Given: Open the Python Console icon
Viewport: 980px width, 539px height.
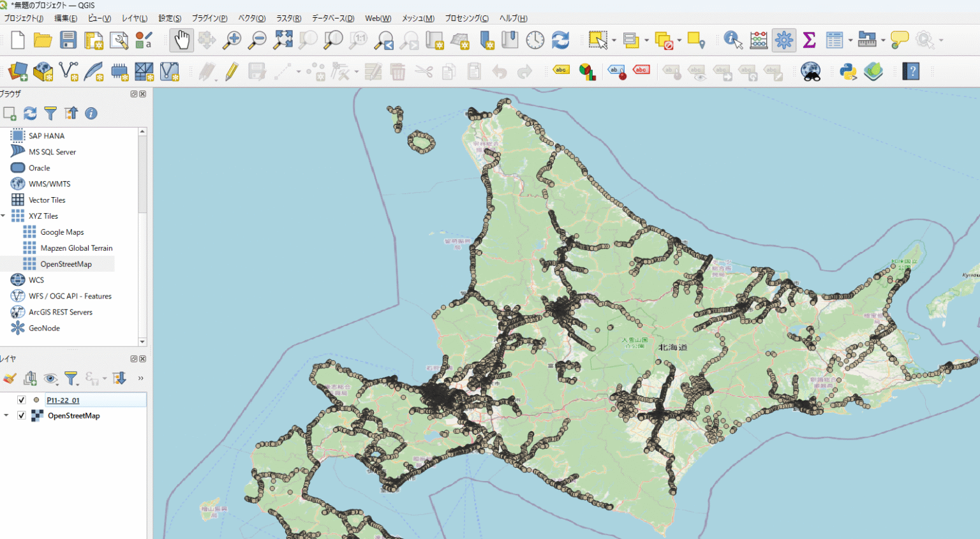Looking at the screenshot, I should 848,71.
